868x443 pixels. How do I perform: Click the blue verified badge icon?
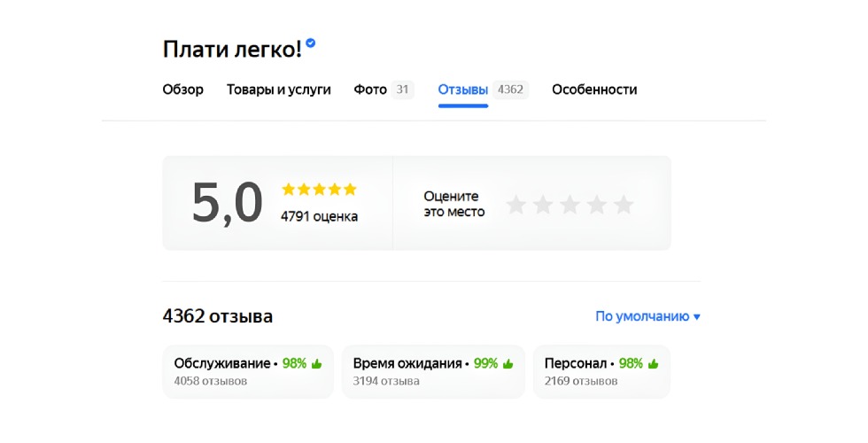(x=311, y=43)
